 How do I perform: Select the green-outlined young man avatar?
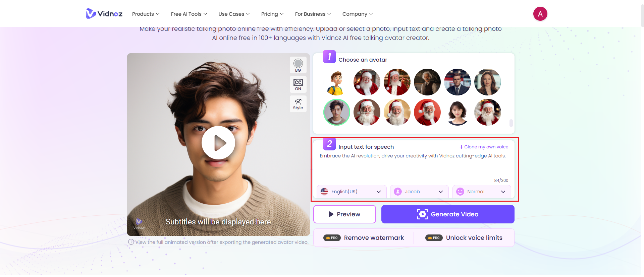point(336,112)
